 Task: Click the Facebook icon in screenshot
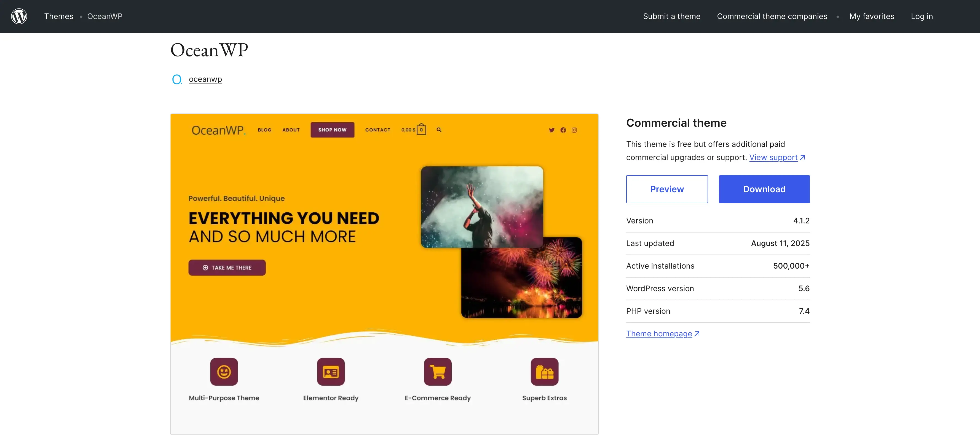coord(563,130)
